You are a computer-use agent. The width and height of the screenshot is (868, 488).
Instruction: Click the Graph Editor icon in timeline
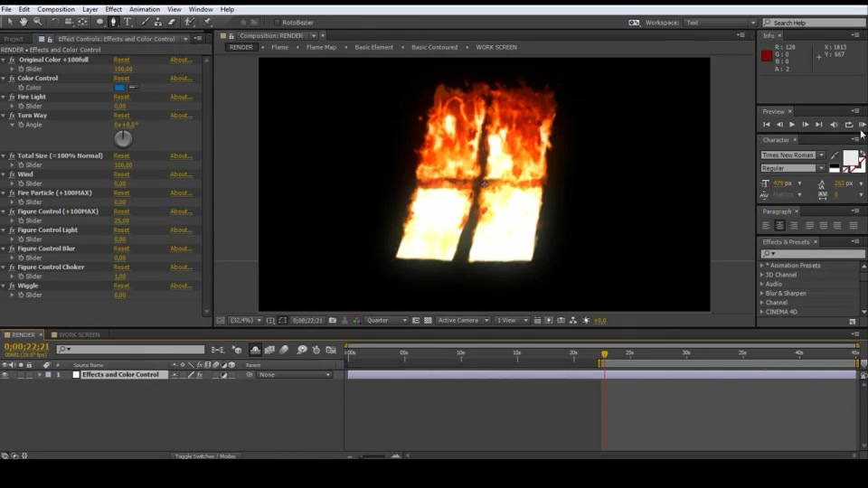coord(331,350)
